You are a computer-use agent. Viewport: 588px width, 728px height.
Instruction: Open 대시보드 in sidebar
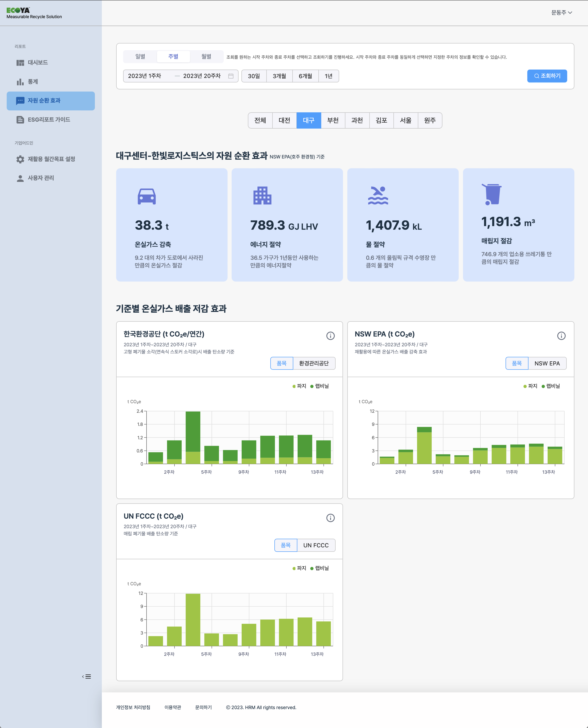pyautogui.click(x=51, y=63)
